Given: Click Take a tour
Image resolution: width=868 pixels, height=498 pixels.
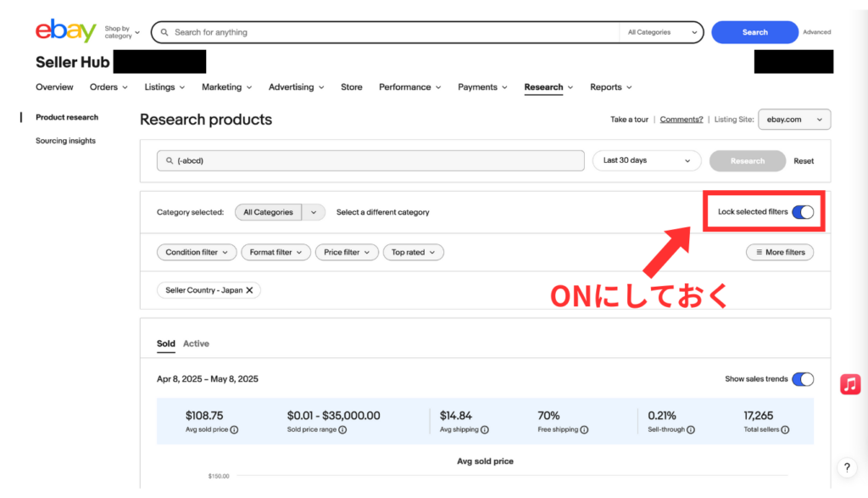Looking at the screenshot, I should (629, 120).
